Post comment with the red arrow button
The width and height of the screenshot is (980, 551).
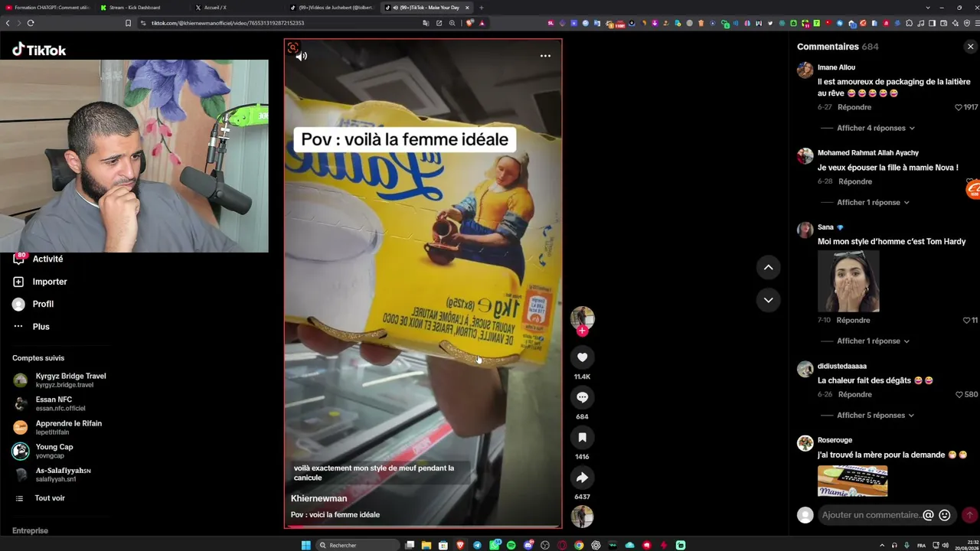tap(969, 515)
